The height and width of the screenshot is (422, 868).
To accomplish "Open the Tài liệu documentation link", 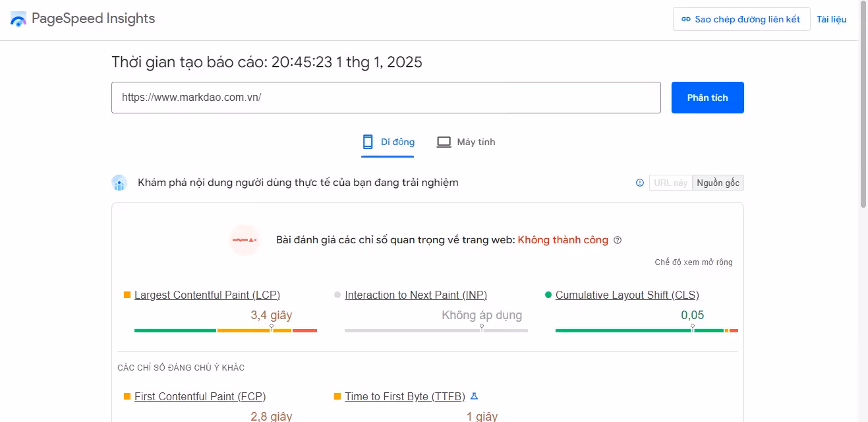I will coord(832,19).
